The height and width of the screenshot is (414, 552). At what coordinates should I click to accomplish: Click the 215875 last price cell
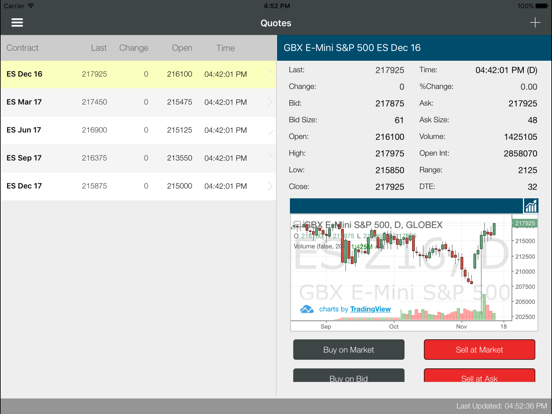click(x=94, y=186)
